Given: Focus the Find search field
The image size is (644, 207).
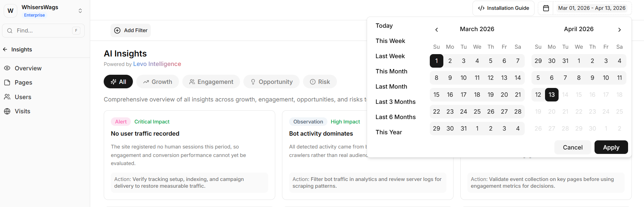Looking at the screenshot, I should (42, 31).
